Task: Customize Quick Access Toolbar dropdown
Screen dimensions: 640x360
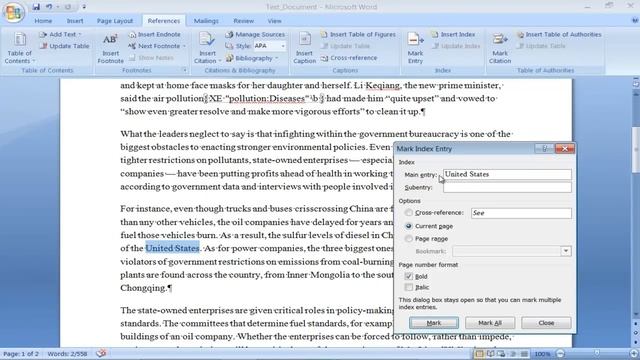Action: 84,7
